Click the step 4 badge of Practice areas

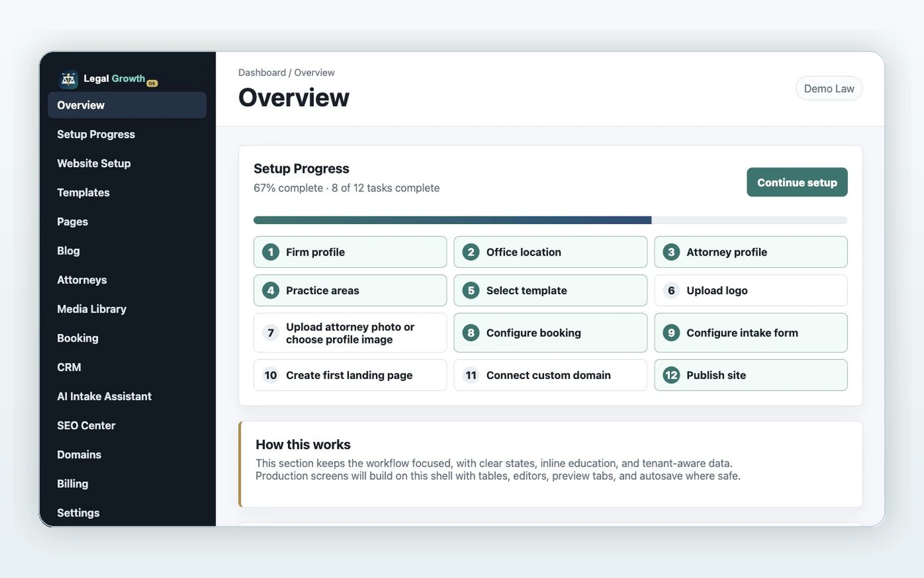pos(271,291)
